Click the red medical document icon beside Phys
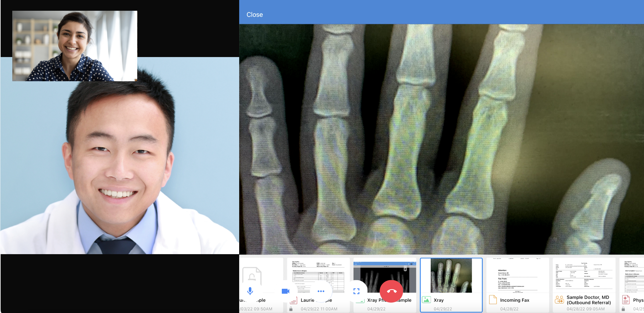This screenshot has height=313, width=644. [626, 300]
